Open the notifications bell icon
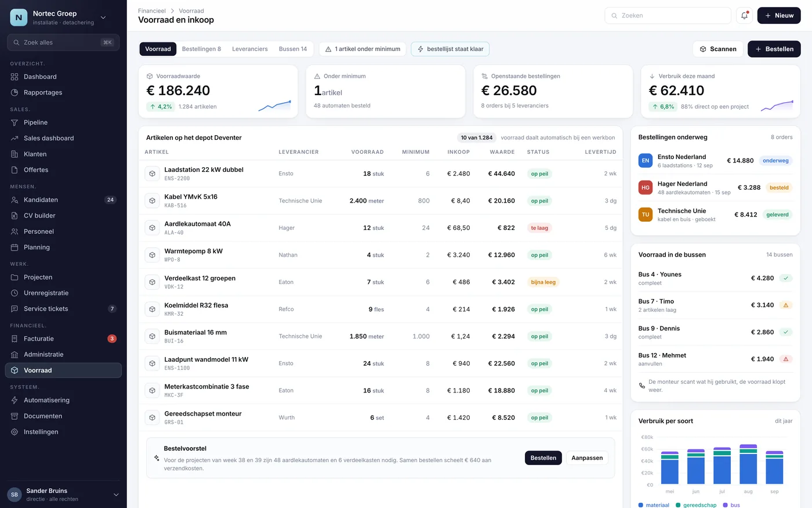Screen dimensions: 812x508 pyautogui.click(x=744, y=16)
